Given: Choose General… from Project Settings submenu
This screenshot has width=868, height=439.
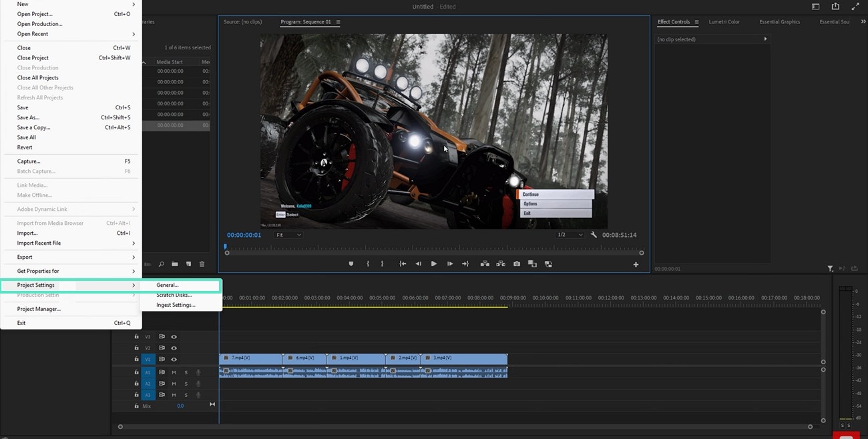Looking at the screenshot, I should [x=168, y=285].
